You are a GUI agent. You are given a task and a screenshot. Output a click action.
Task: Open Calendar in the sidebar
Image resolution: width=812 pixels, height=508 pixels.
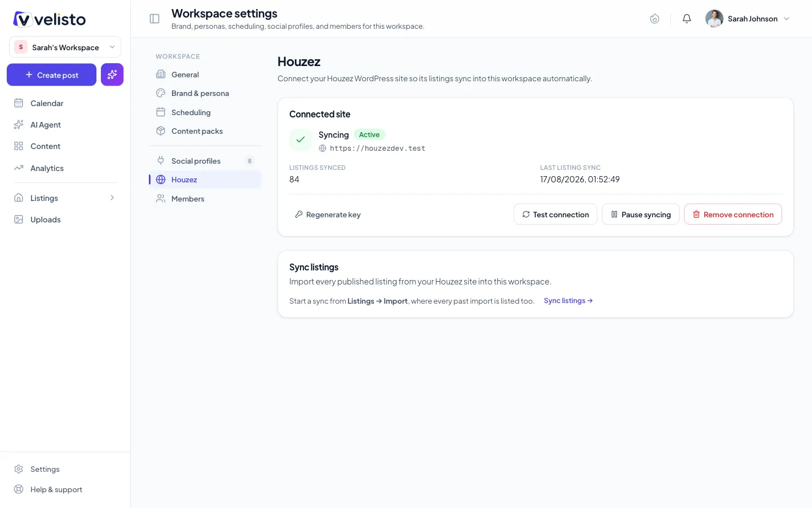click(65, 103)
